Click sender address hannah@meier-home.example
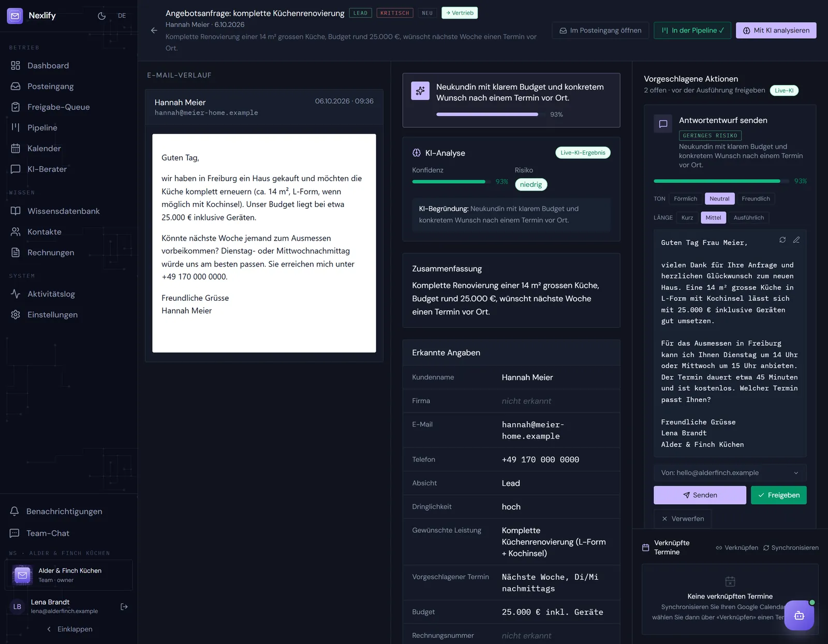 click(x=206, y=113)
